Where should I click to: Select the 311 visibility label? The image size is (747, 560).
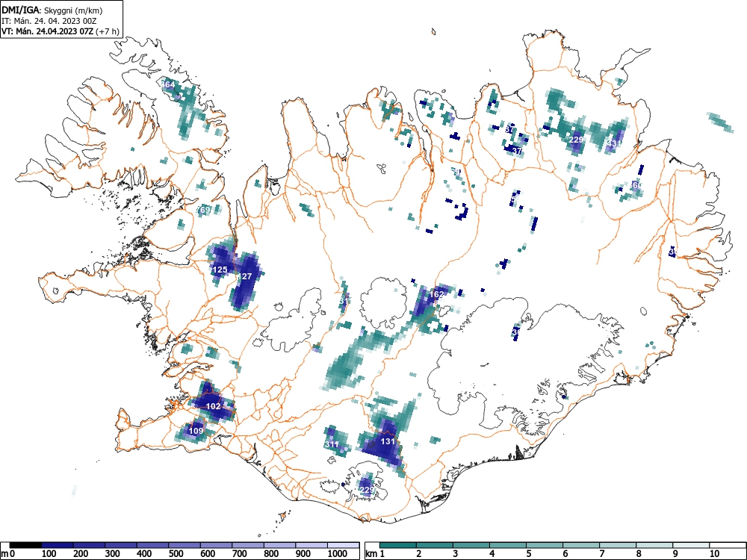coord(332,444)
